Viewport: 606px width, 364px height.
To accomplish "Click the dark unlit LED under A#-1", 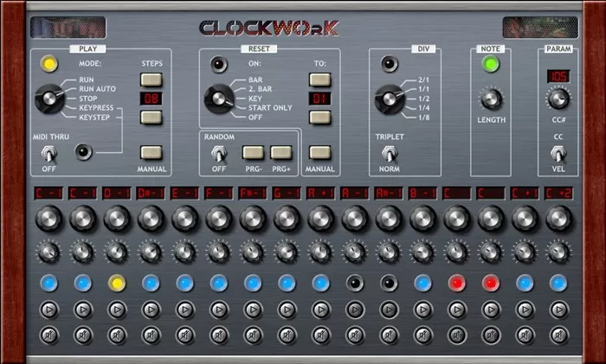I will coord(390,284).
